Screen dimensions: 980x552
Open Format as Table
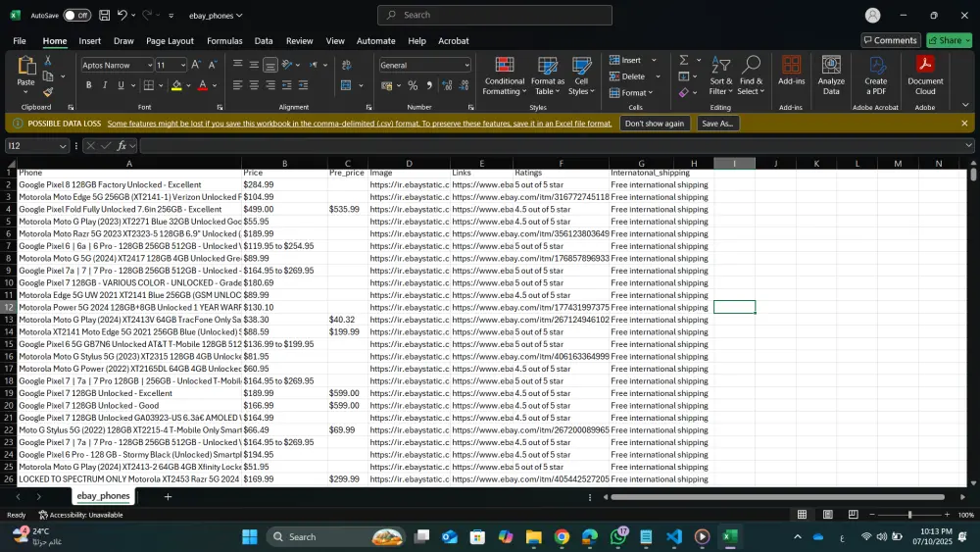[x=548, y=75]
